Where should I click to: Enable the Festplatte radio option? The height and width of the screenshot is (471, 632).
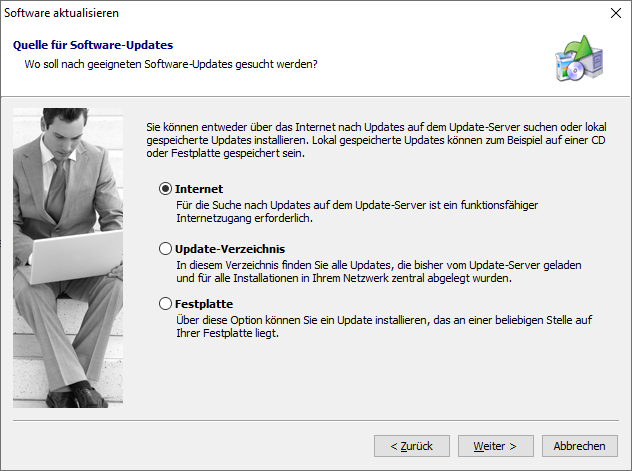click(x=166, y=304)
